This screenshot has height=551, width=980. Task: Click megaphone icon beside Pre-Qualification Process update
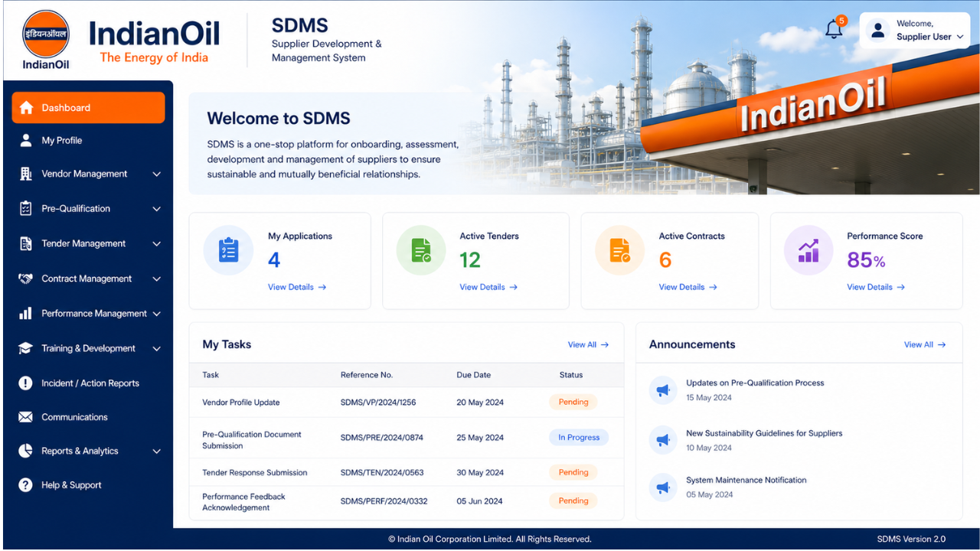663,390
